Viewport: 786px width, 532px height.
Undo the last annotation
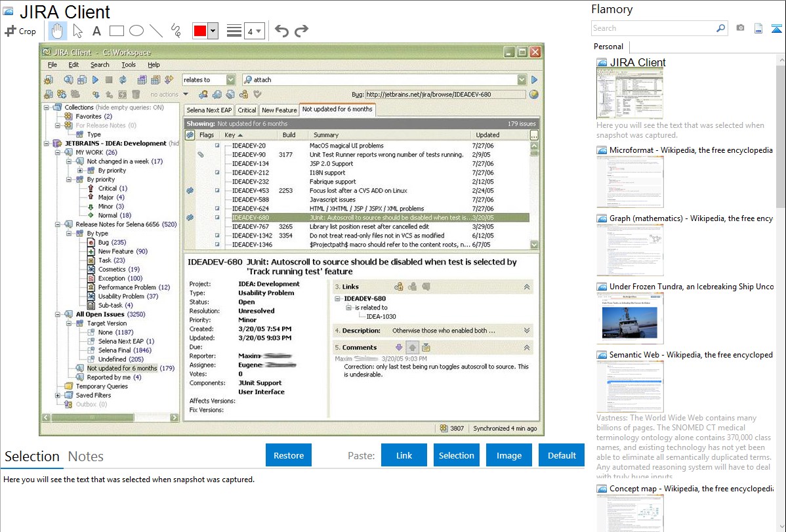(x=281, y=31)
